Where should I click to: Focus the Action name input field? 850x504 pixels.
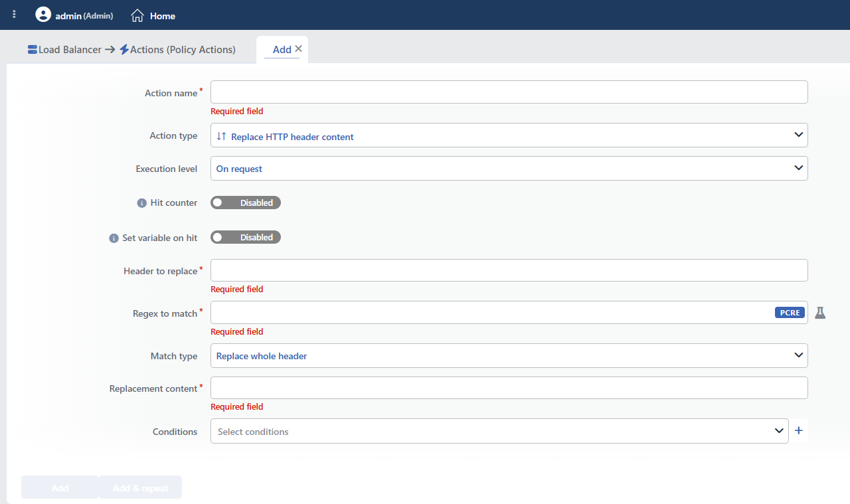[x=509, y=92]
